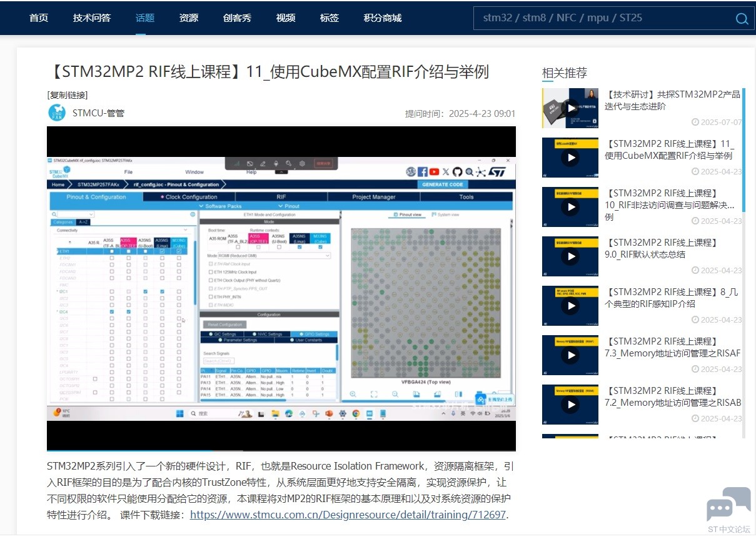Viewport: 756px width, 539px height.
Task: Click the STMCU-管管 author avatar
Action: 57,113
